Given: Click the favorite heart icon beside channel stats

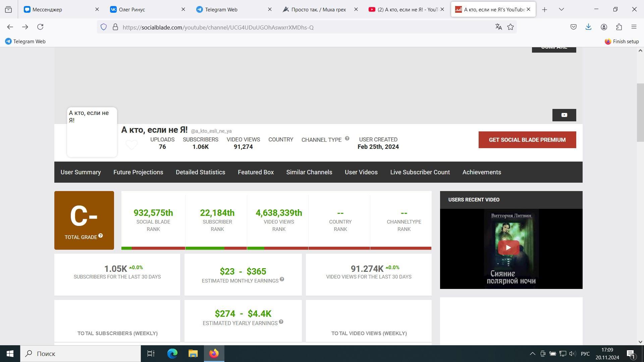Looking at the screenshot, I should pos(131,144).
